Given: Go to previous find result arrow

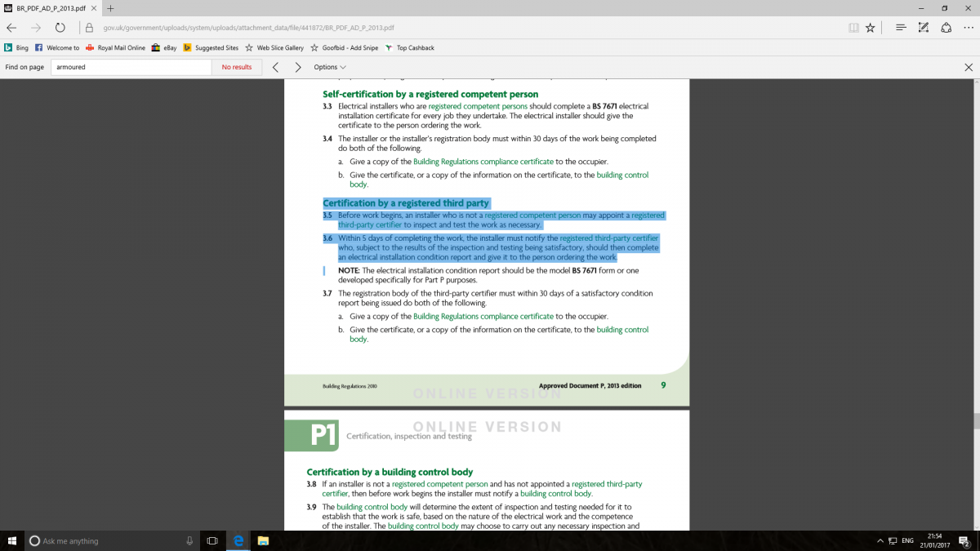Looking at the screenshot, I should pos(275,67).
